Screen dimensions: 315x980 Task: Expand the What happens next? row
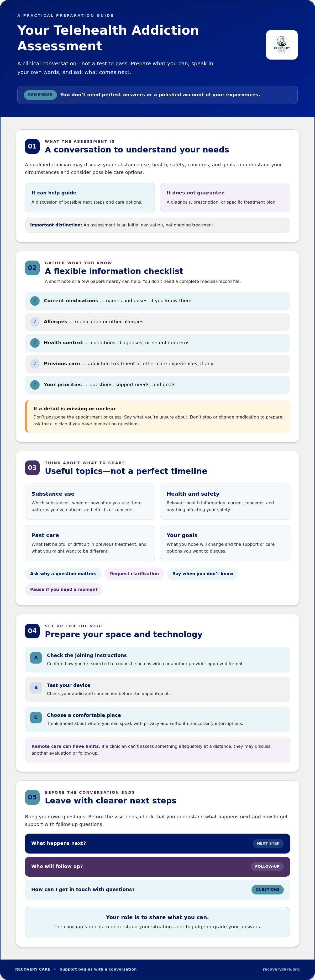pyautogui.click(x=157, y=843)
